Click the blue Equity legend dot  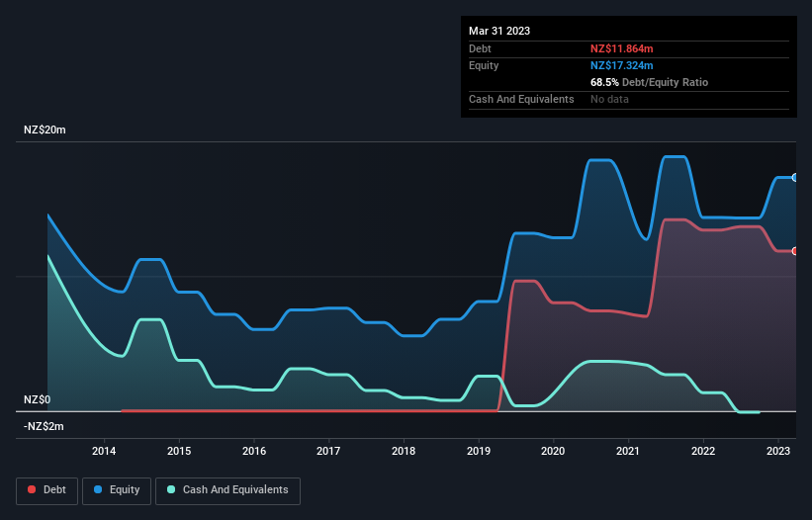pos(98,489)
